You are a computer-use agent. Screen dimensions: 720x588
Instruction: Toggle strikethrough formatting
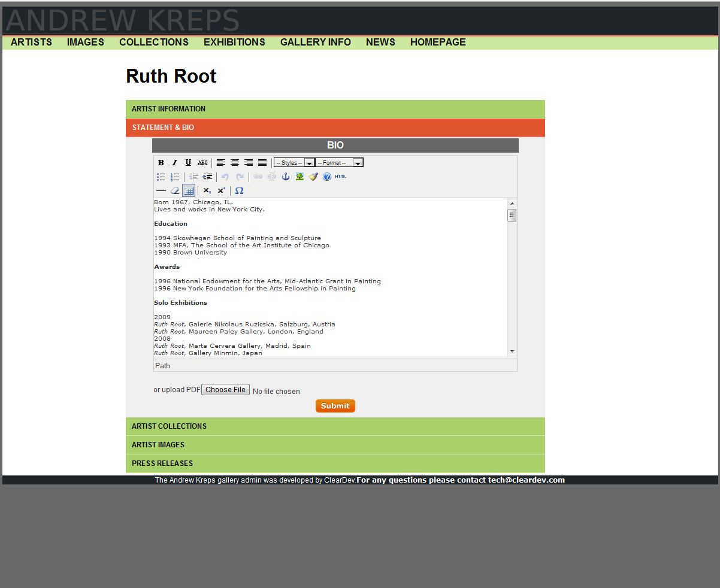[202, 163]
